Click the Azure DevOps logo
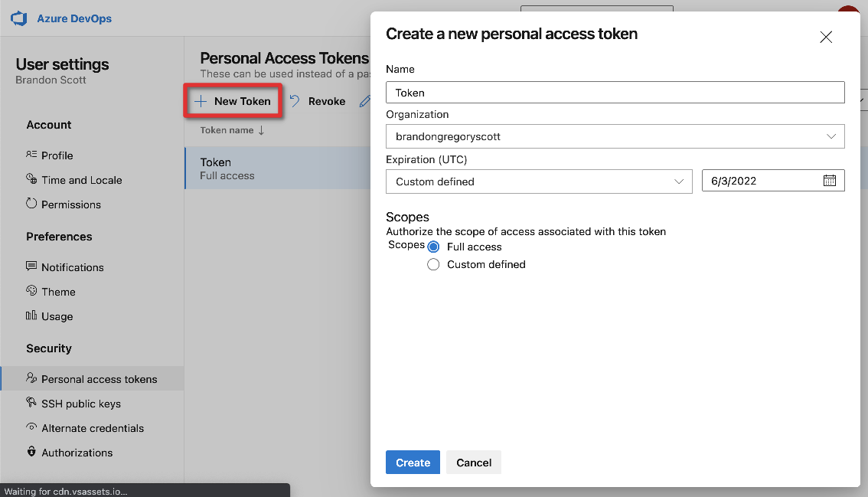Image resolution: width=868 pixels, height=497 pixels. (x=18, y=19)
